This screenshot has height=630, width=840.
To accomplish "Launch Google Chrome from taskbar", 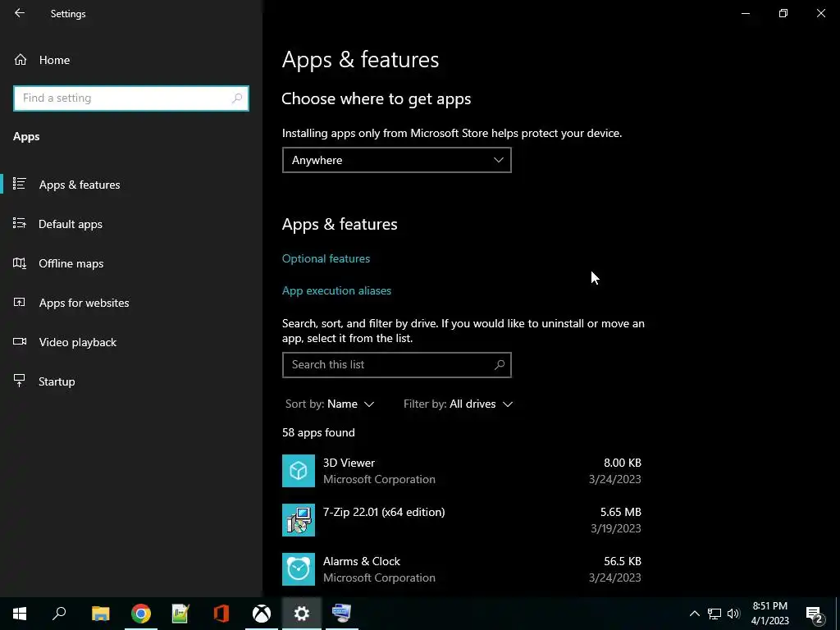I will (x=141, y=614).
